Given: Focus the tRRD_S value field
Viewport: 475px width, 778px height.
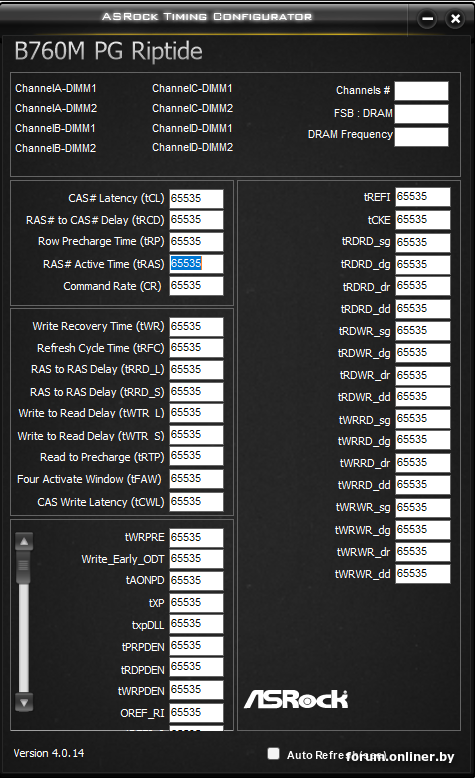Looking at the screenshot, I should tap(196, 392).
